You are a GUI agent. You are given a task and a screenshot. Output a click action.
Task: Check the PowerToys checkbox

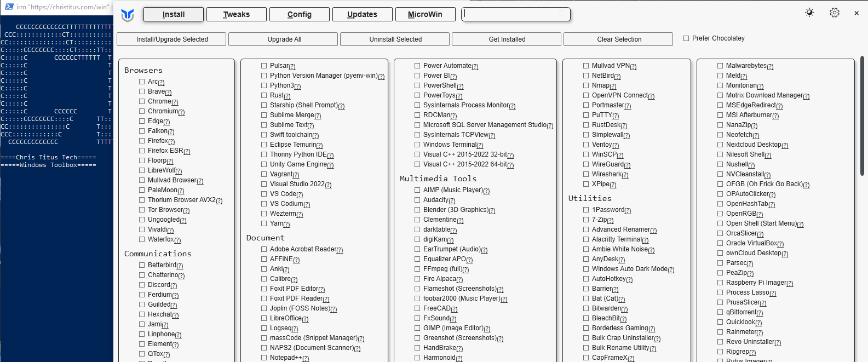pyautogui.click(x=417, y=95)
